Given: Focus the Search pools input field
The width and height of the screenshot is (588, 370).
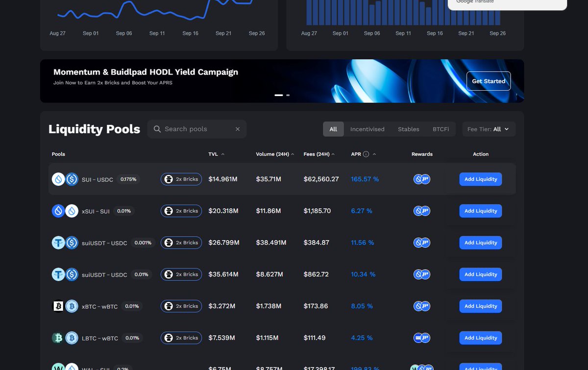Looking at the screenshot, I should pyautogui.click(x=196, y=129).
